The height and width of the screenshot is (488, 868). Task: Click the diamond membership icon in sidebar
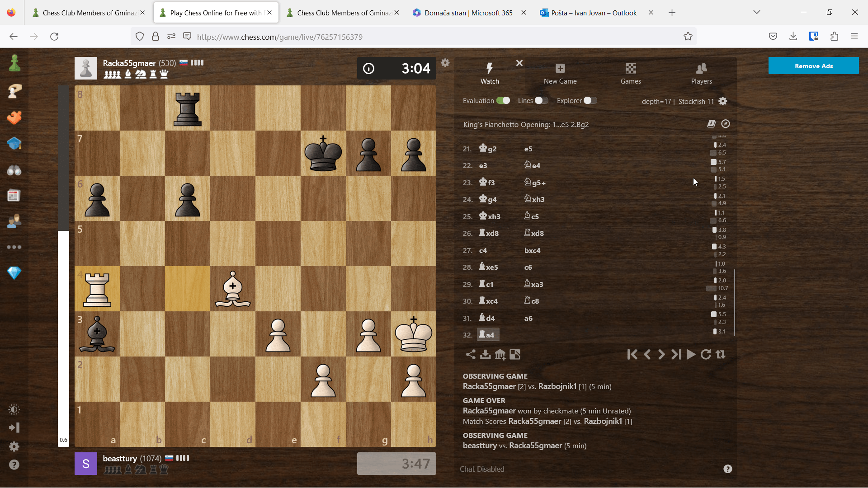[x=14, y=273]
